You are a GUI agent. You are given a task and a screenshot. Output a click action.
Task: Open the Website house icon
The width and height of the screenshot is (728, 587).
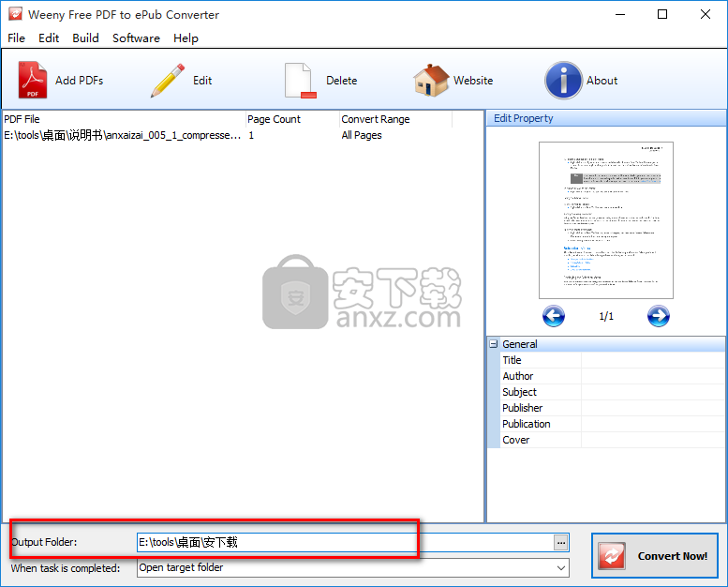click(431, 81)
